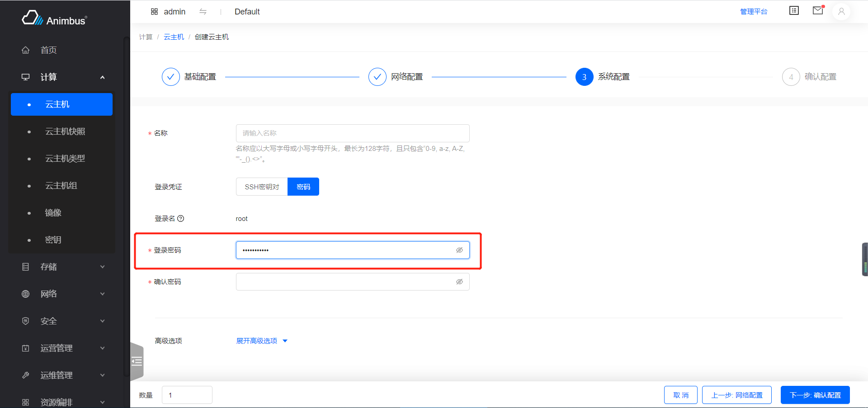Click the 取消 cancel button
868x408 pixels.
coord(681,394)
